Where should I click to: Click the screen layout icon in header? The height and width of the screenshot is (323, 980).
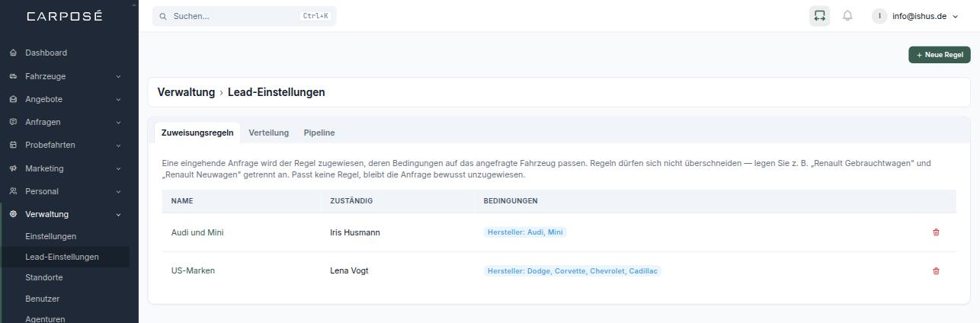coord(819,15)
